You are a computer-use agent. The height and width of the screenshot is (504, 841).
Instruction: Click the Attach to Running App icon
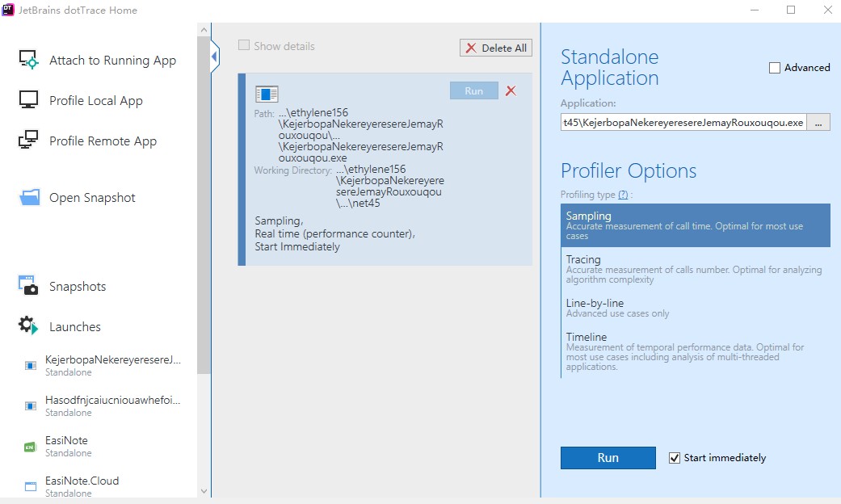pos(29,61)
